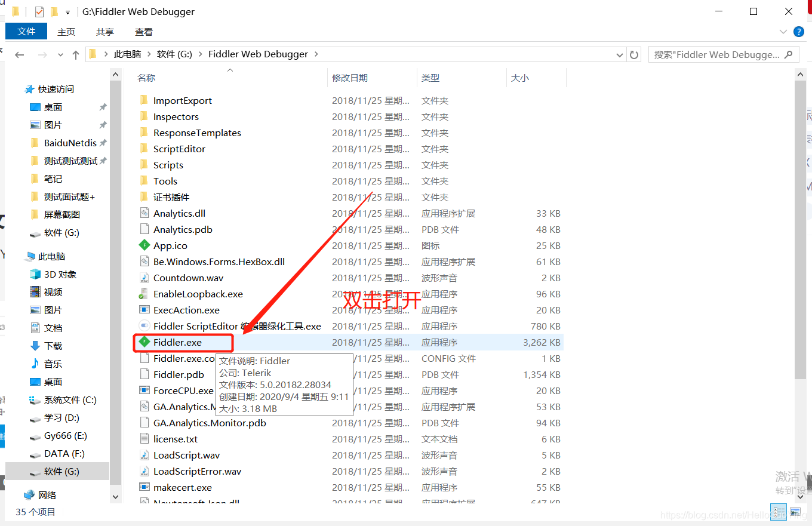Viewport: 812px width, 526px height.
Task: Open 学习 (D:) drive
Action: point(61,417)
